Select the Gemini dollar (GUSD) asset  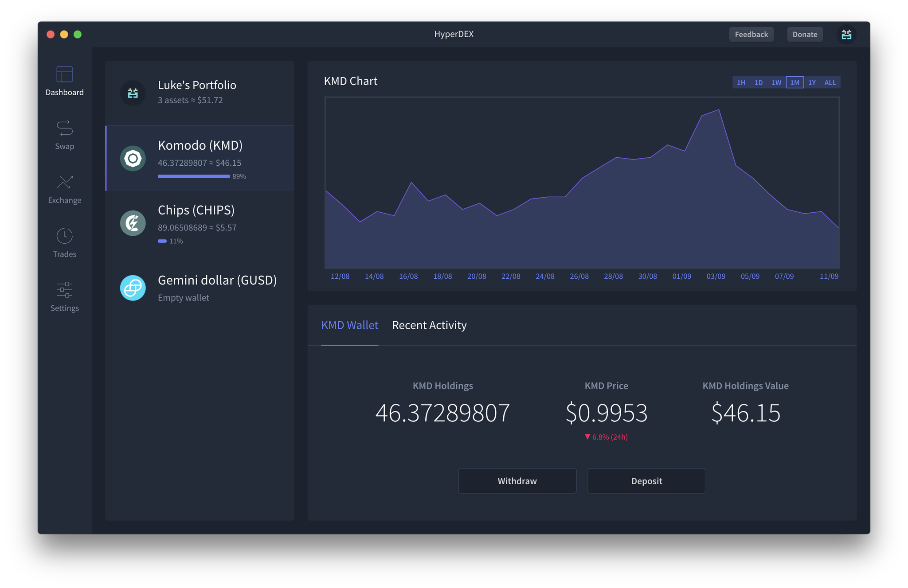coord(200,288)
